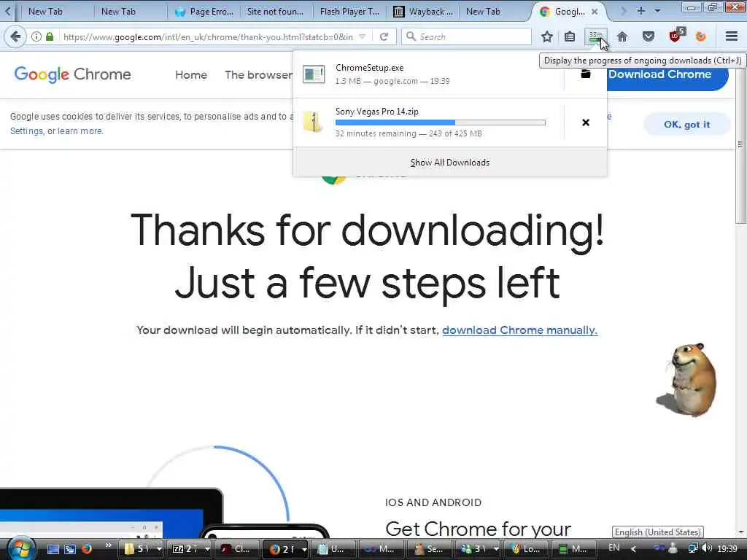Viewport: 747px width, 560px height.
Task: Open the Settings cookies link
Action: (x=26, y=131)
